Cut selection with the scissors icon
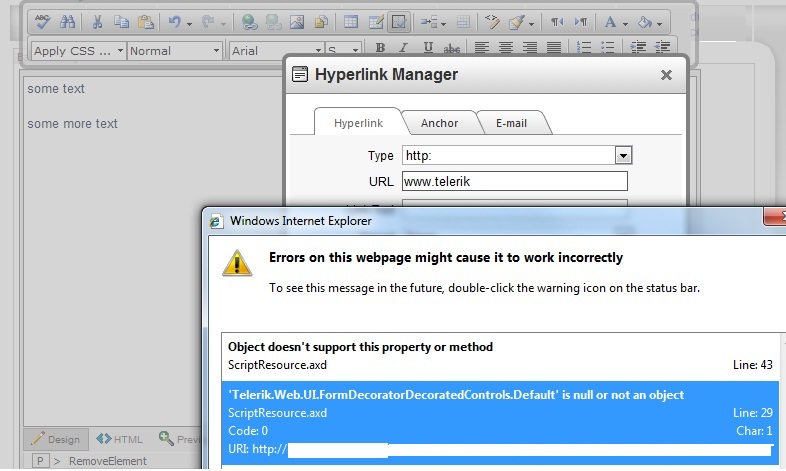Image resolution: width=786 pixels, height=471 pixels. (x=97, y=22)
